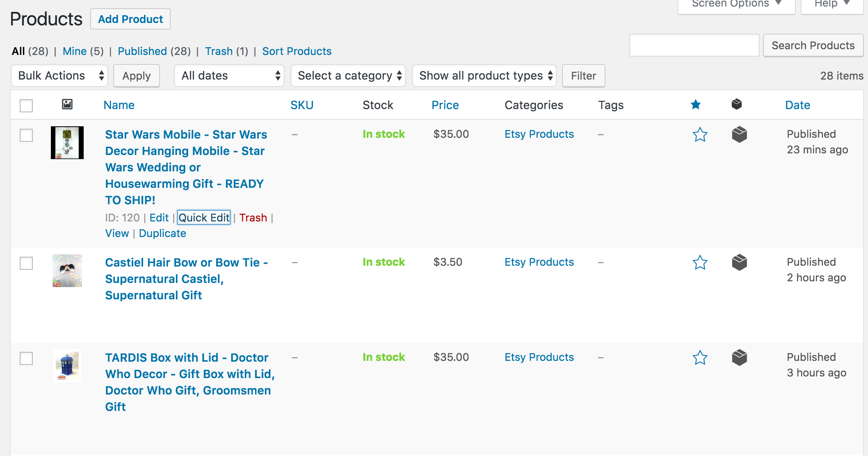Expand the Select a category dropdown
Image resolution: width=868 pixels, height=456 pixels.
pyautogui.click(x=349, y=75)
